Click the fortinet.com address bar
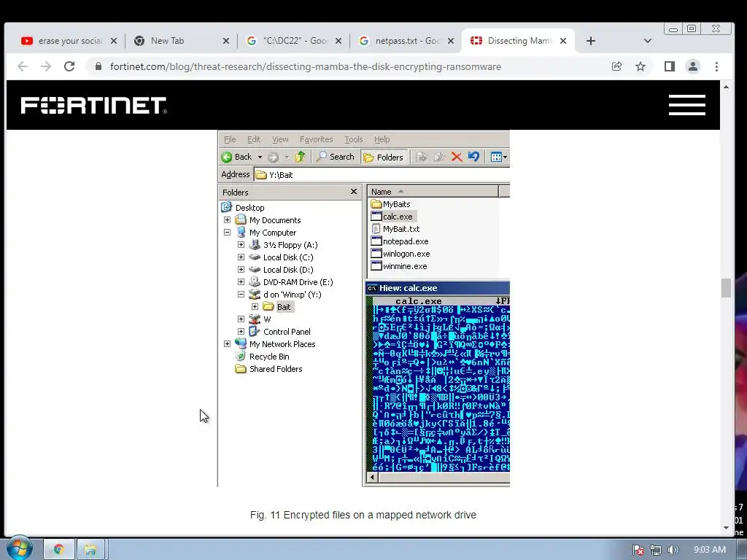This screenshot has width=747, height=560. [x=306, y=66]
